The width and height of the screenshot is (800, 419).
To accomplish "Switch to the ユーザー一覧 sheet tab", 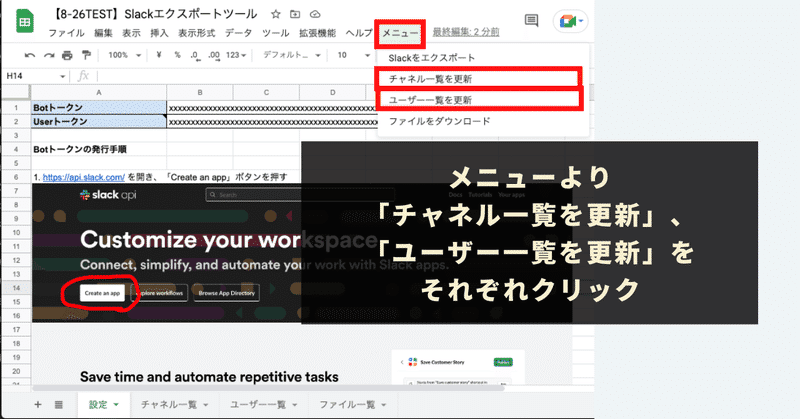I will (258, 405).
